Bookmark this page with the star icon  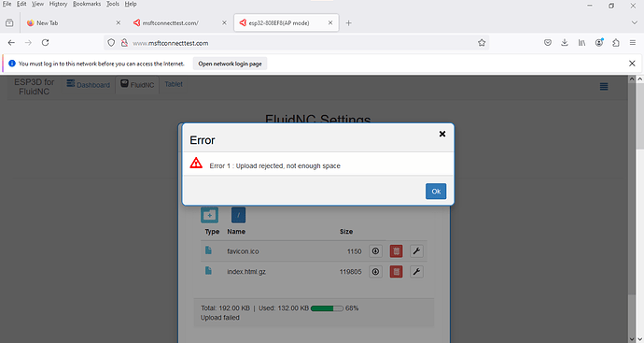click(x=482, y=43)
